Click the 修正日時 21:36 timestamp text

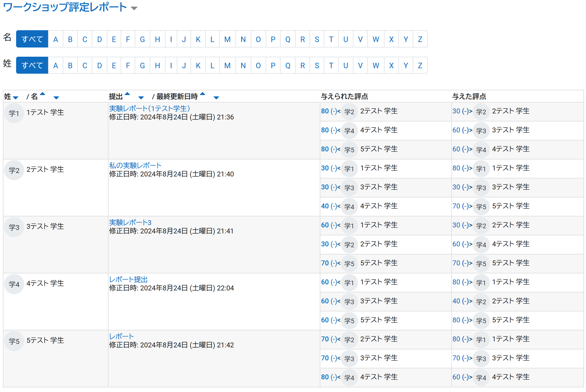click(172, 117)
